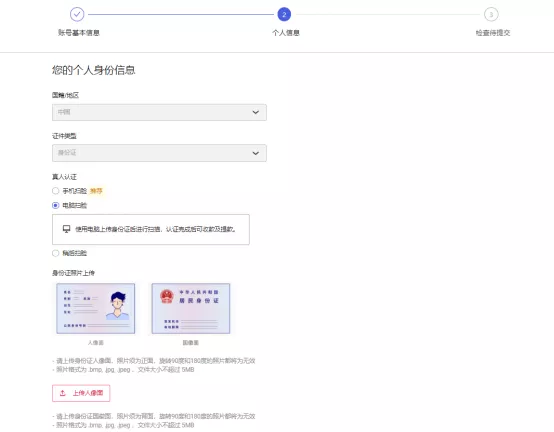The image size is (554, 432).
Task: Select the third radio option below the info box
Action: 55,253
